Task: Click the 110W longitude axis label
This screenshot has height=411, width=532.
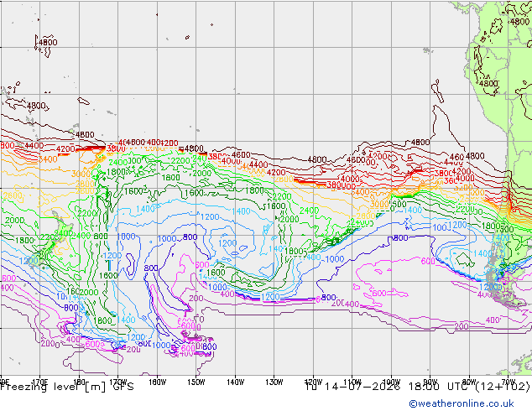Action: pyautogui.click(x=352, y=382)
